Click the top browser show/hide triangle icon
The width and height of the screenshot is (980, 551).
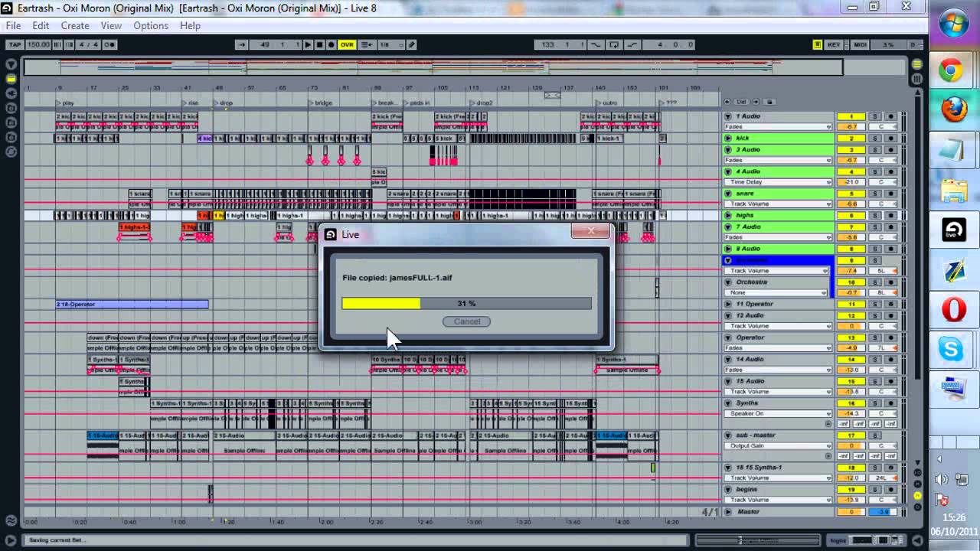[x=11, y=65]
